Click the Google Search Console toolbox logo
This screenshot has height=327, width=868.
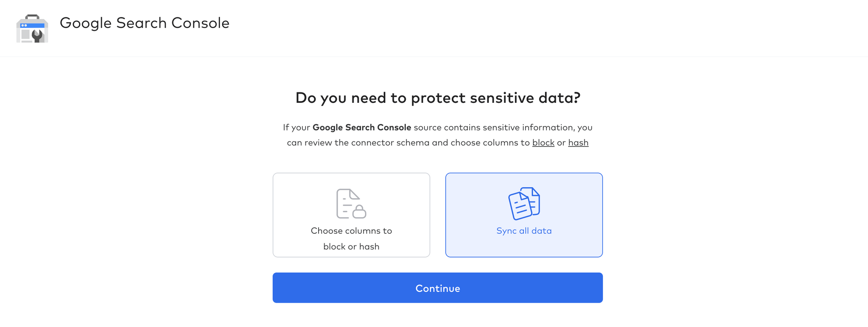(32, 29)
